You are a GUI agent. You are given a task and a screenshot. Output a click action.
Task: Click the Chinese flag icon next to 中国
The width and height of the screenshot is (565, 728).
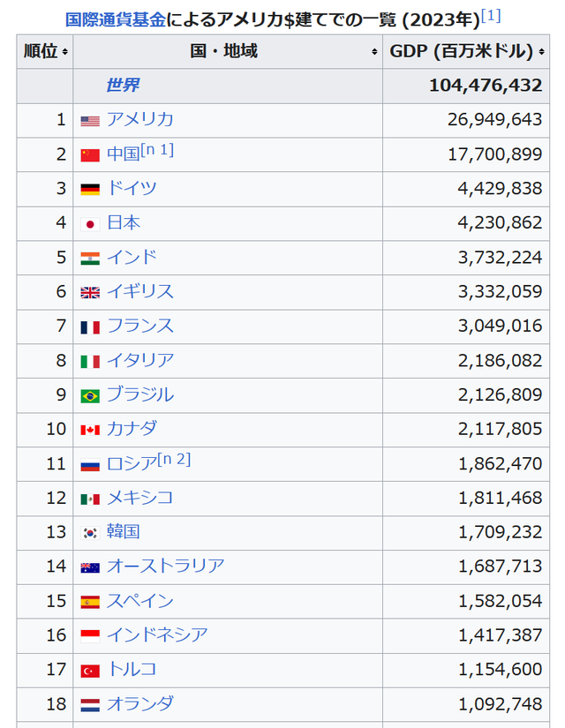(x=89, y=154)
